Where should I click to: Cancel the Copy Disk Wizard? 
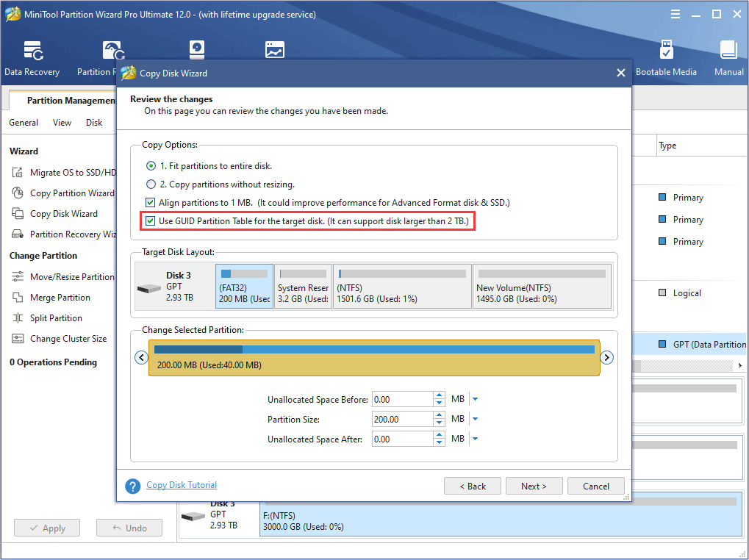pos(595,486)
